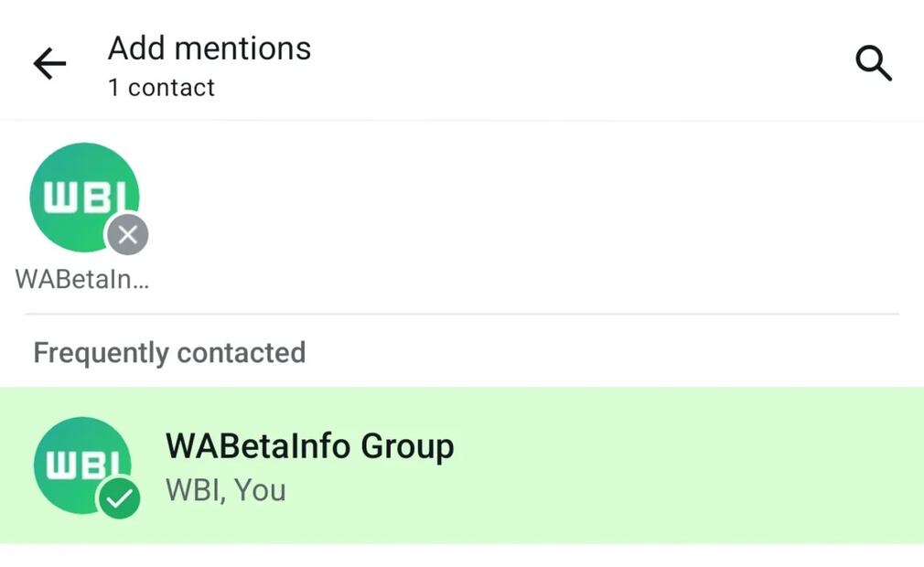This screenshot has width=924, height=567.
Task: Click the divider above Frequently contacted
Action: 462,315
